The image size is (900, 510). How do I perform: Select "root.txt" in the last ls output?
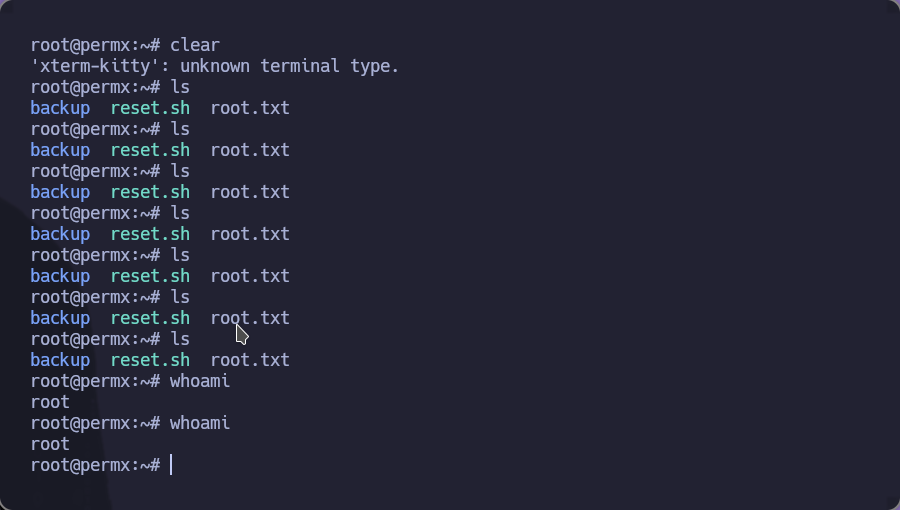coord(250,360)
